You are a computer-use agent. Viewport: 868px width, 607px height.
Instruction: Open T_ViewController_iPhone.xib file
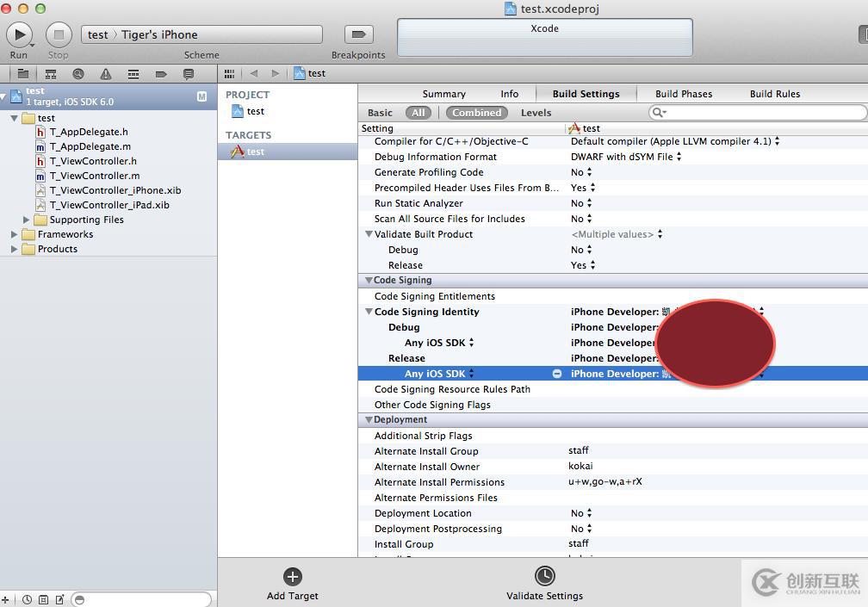click(x=115, y=190)
